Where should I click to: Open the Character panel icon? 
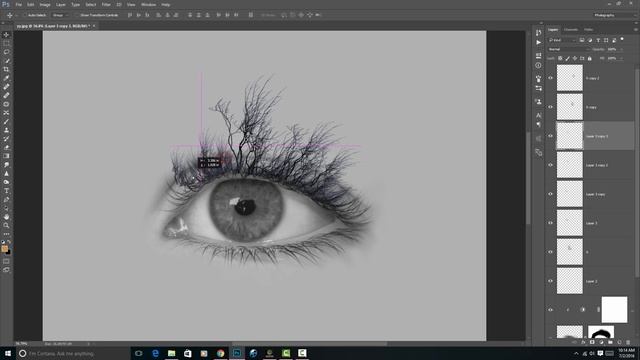point(538,115)
